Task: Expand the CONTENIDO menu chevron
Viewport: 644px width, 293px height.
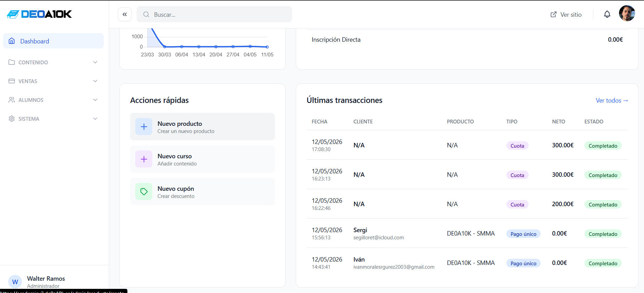Action: (95, 62)
